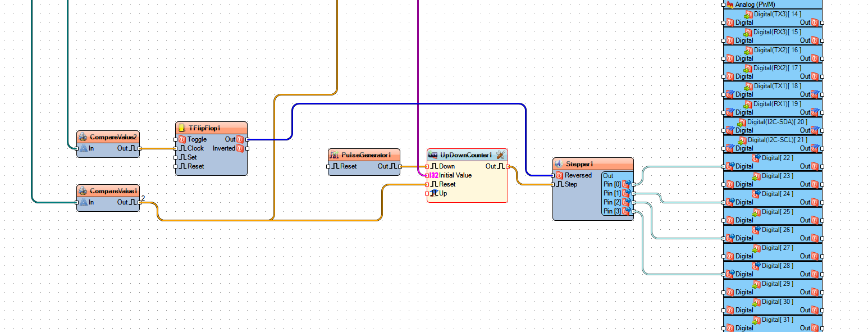Click the Digital(TX1)[ 18 ] label
The width and height of the screenshot is (868, 332).
point(777,86)
